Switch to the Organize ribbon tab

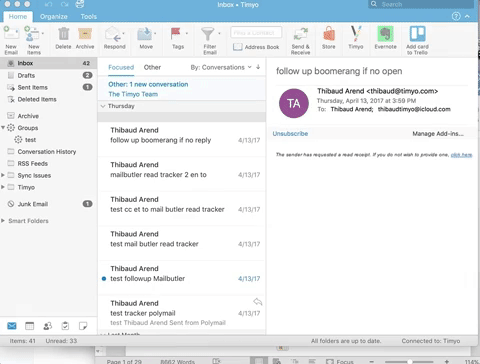click(x=54, y=17)
